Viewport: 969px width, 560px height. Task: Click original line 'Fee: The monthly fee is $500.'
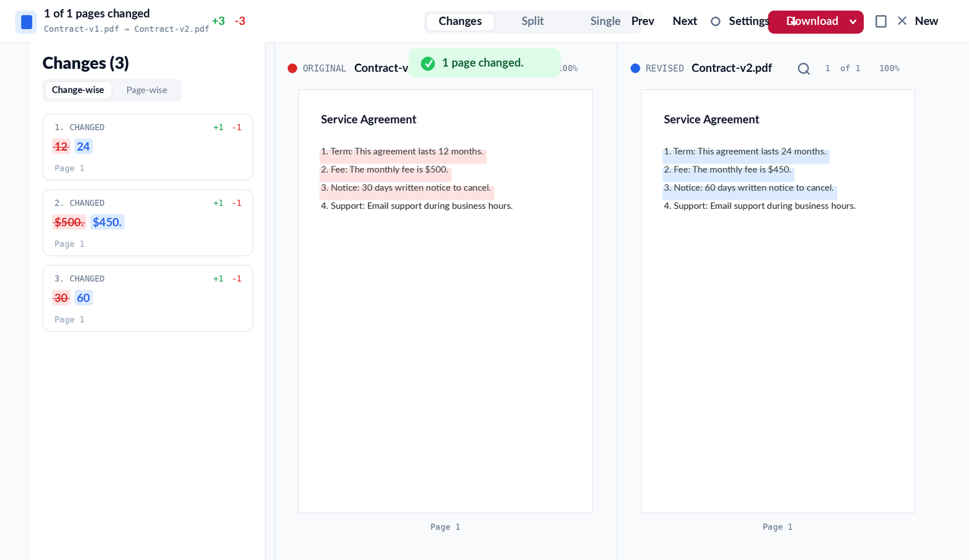(x=385, y=170)
